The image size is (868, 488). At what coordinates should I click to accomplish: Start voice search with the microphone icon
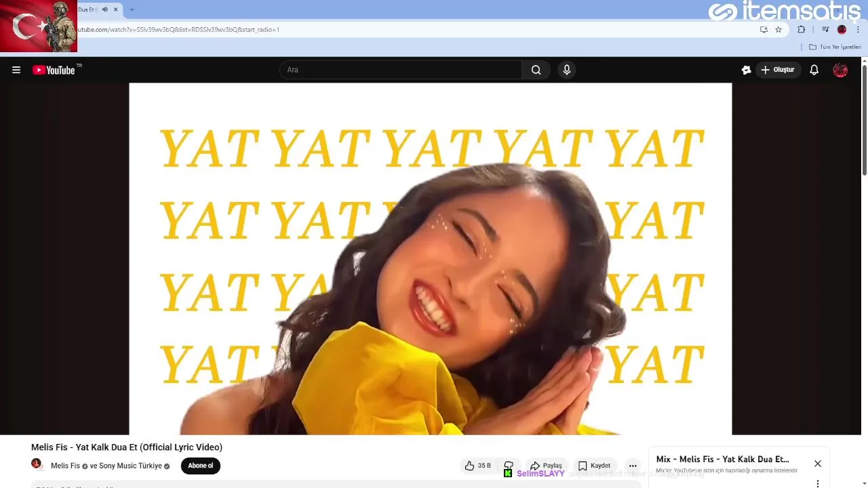(567, 70)
